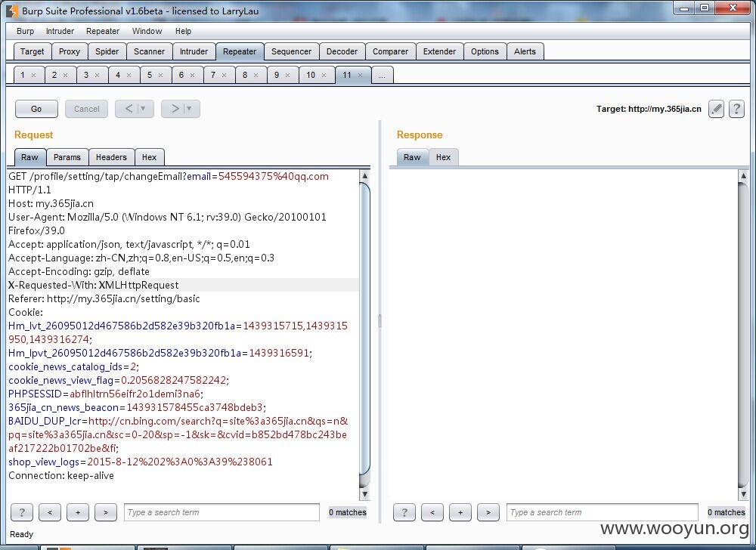This screenshot has height=550, width=756.
Task: Close Repeater tab 5
Action: (160, 75)
